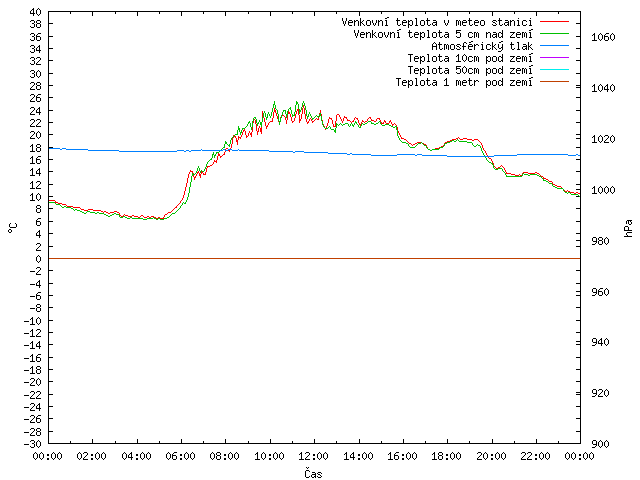
Task: Select the '20:00' time axis label
Action: (491, 456)
